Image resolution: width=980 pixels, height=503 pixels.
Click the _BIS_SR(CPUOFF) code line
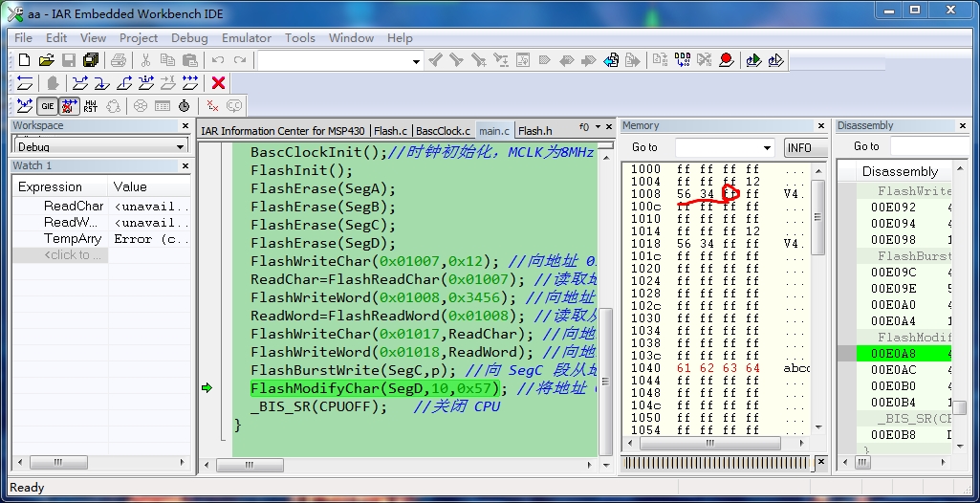318,406
